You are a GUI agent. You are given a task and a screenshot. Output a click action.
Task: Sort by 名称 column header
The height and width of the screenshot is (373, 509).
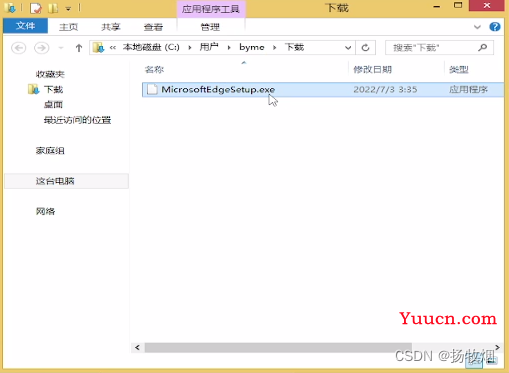(x=154, y=69)
